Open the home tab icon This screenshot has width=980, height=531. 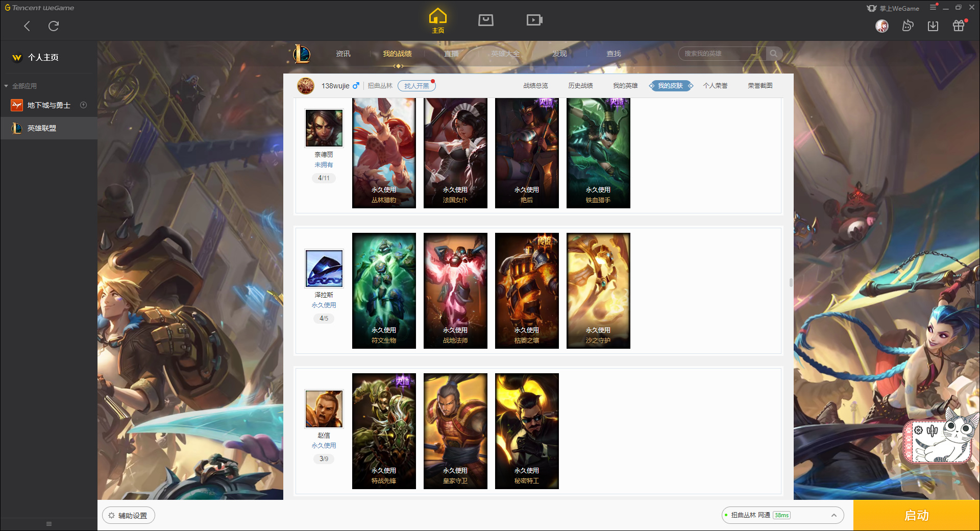tap(438, 21)
